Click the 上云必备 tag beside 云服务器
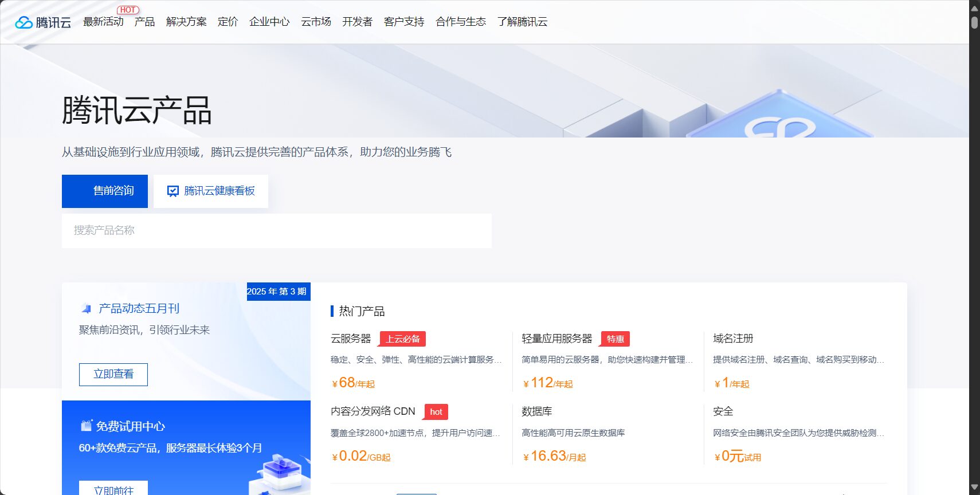The height and width of the screenshot is (495, 980). pos(402,339)
